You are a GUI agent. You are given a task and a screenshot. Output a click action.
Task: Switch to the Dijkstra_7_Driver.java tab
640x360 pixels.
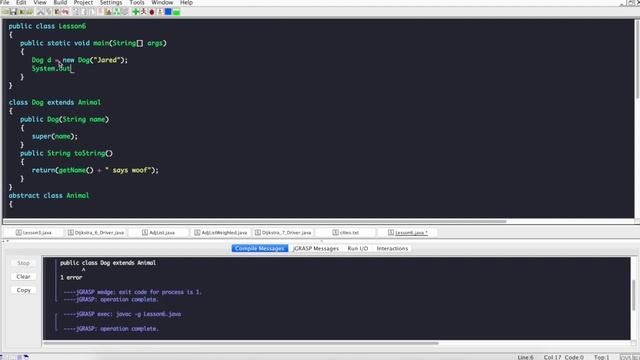[283, 233]
